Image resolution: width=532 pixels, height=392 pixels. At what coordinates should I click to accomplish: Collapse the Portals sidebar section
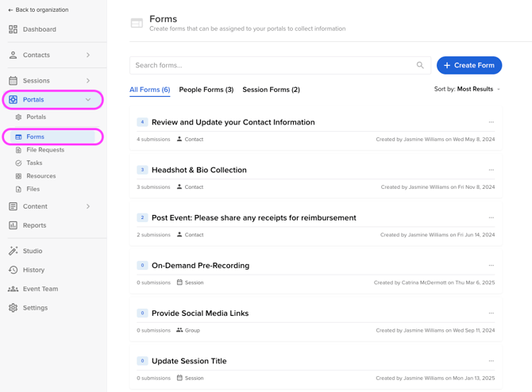[88, 100]
